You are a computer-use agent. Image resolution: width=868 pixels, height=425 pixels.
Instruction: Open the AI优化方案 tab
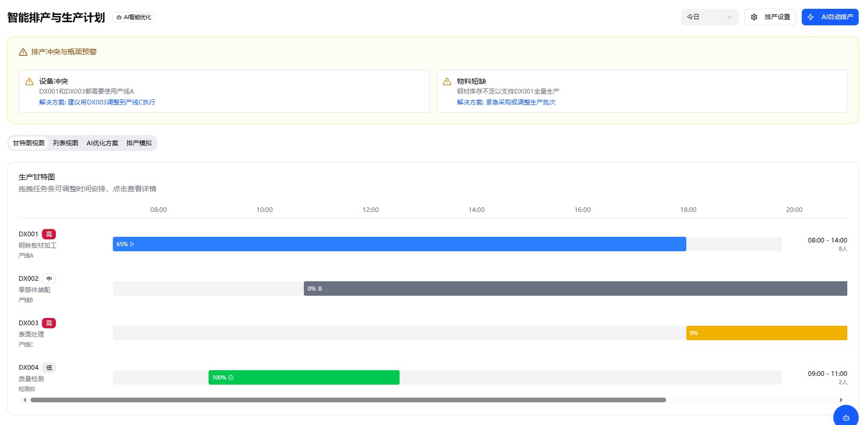coord(102,143)
